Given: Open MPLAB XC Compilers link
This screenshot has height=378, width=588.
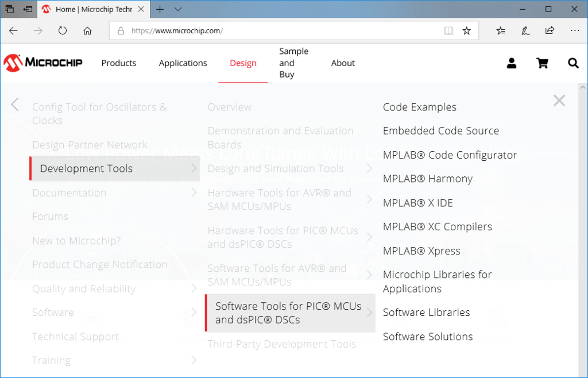Looking at the screenshot, I should (x=437, y=226).
